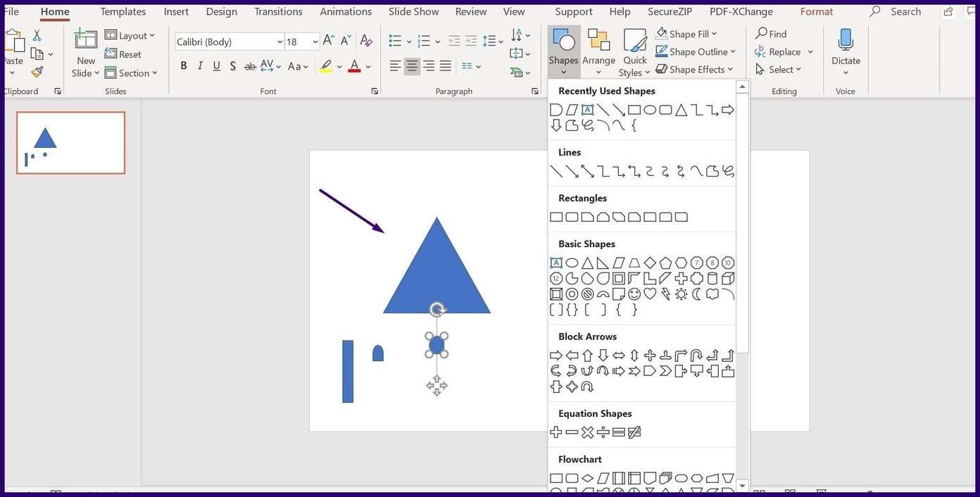
Task: Pick the heart shape from Basic Shapes
Action: [650, 294]
